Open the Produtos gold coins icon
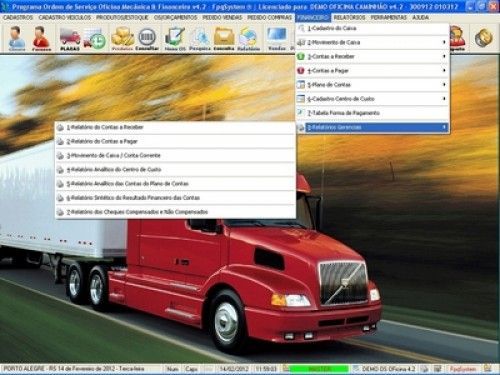 (x=122, y=39)
